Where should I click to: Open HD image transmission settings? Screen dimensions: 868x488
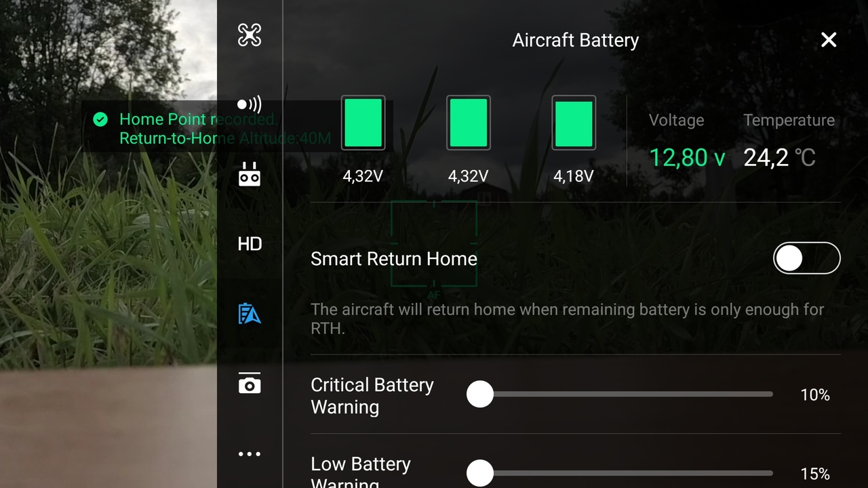coord(250,244)
